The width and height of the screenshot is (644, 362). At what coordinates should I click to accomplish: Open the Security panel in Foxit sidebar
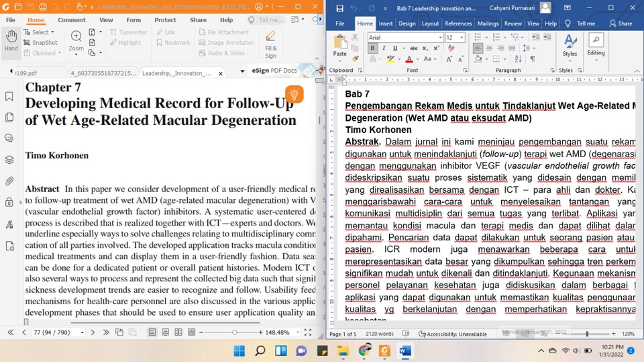click(x=9, y=202)
